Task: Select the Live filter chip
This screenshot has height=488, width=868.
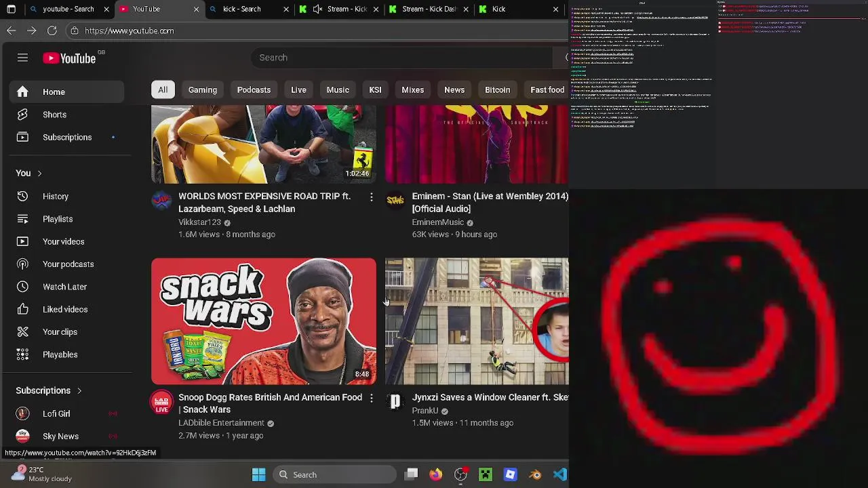Action: pos(298,89)
